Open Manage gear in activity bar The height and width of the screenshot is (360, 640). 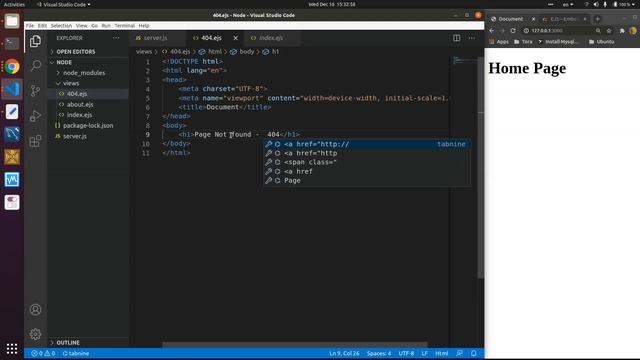tap(36, 334)
